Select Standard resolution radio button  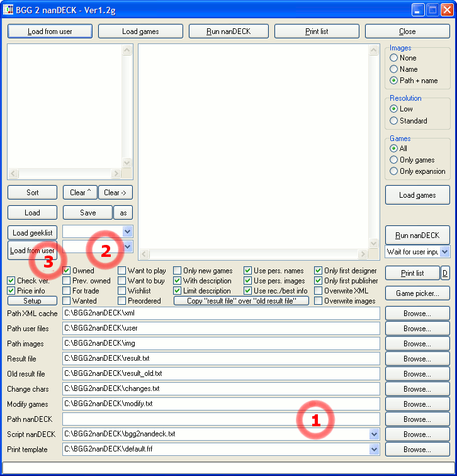393,120
